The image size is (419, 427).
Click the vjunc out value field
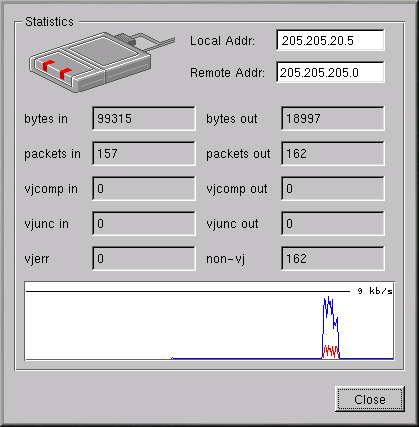coord(333,223)
